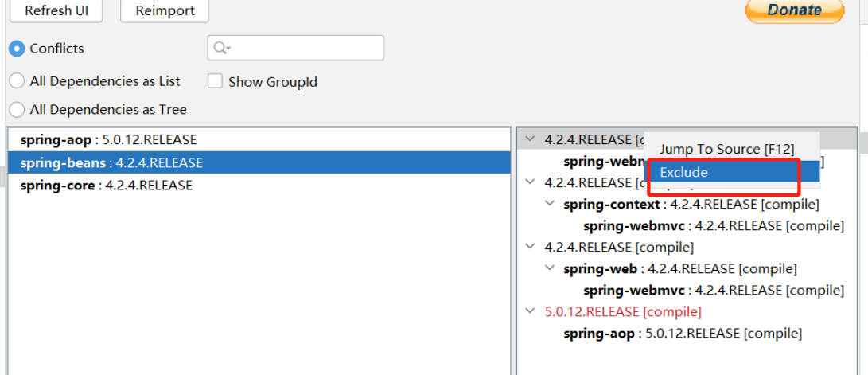This screenshot has width=868, height=375.
Task: Collapse the spring-web tree node
Action: point(550,269)
